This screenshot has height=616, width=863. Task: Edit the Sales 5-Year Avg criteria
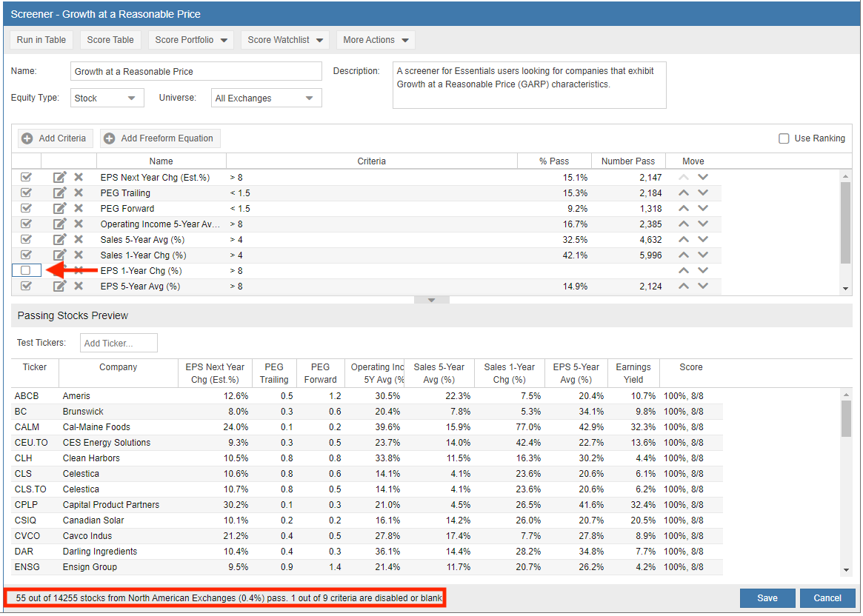tap(59, 239)
